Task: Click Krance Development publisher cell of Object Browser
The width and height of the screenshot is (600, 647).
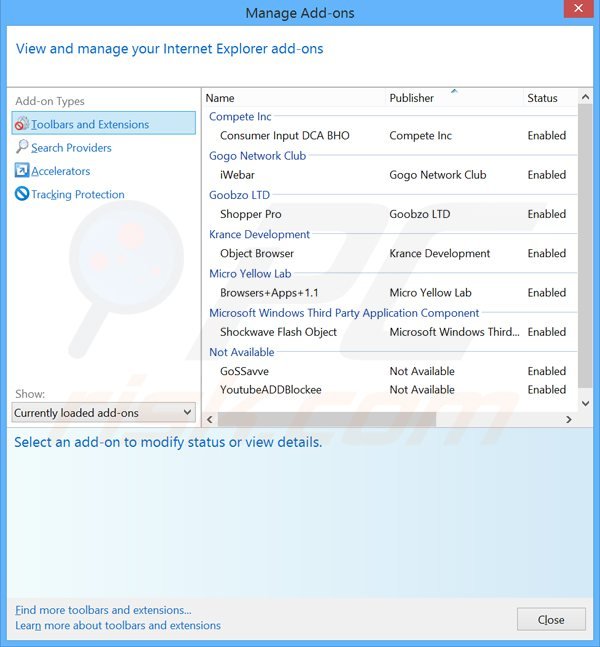Action: pos(439,253)
